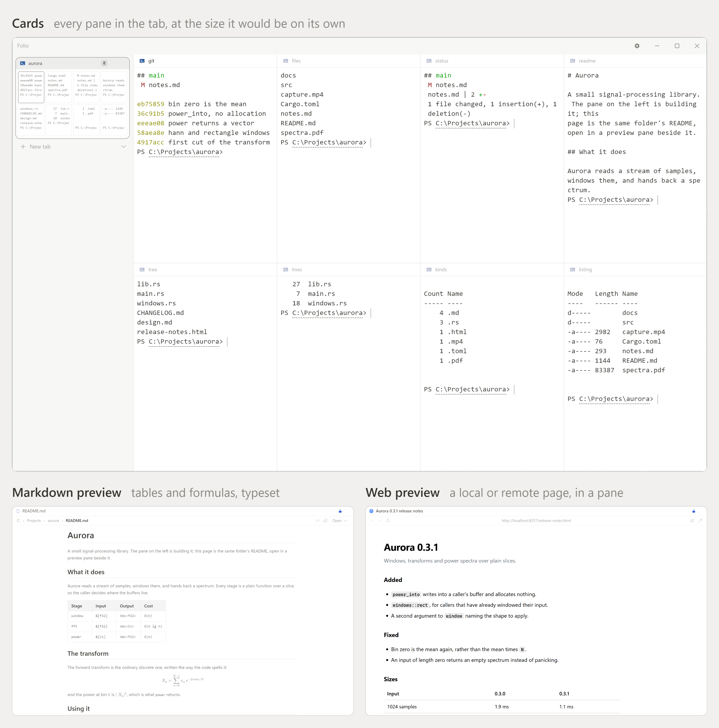Viewport: 719px width, 728px height.
Task: Click the pane count badge 8
Action: pyautogui.click(x=104, y=63)
